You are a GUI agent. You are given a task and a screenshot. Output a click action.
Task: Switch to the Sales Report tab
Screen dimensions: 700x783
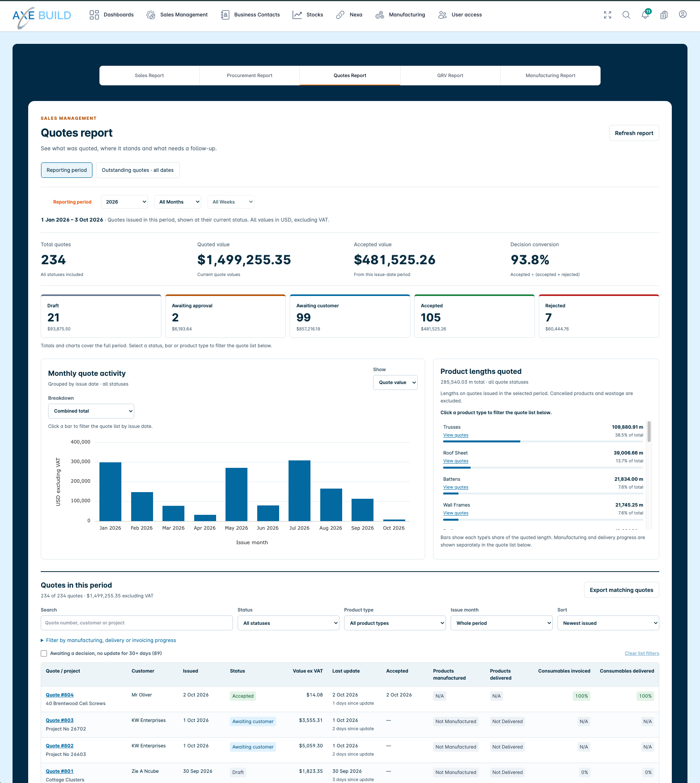[x=150, y=76]
